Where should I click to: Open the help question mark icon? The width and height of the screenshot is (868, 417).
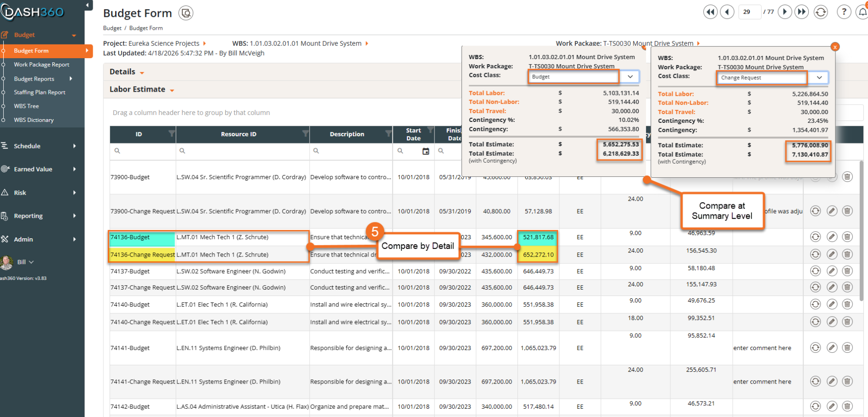(844, 12)
